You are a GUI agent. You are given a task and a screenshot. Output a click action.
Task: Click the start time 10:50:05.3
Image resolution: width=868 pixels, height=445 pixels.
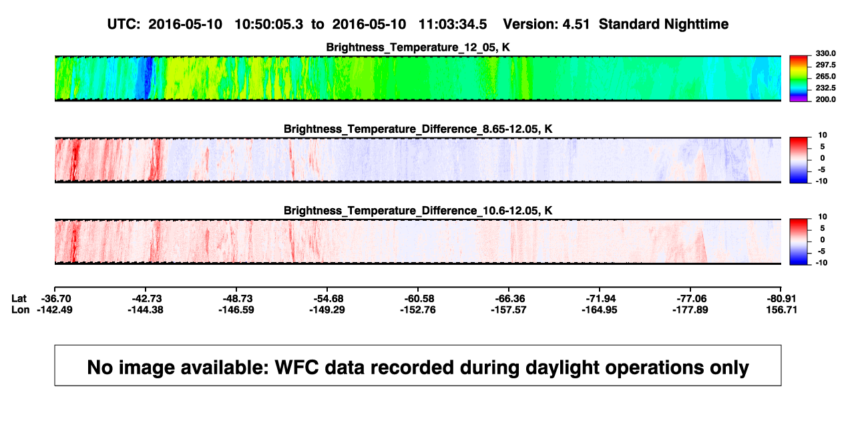267,25
